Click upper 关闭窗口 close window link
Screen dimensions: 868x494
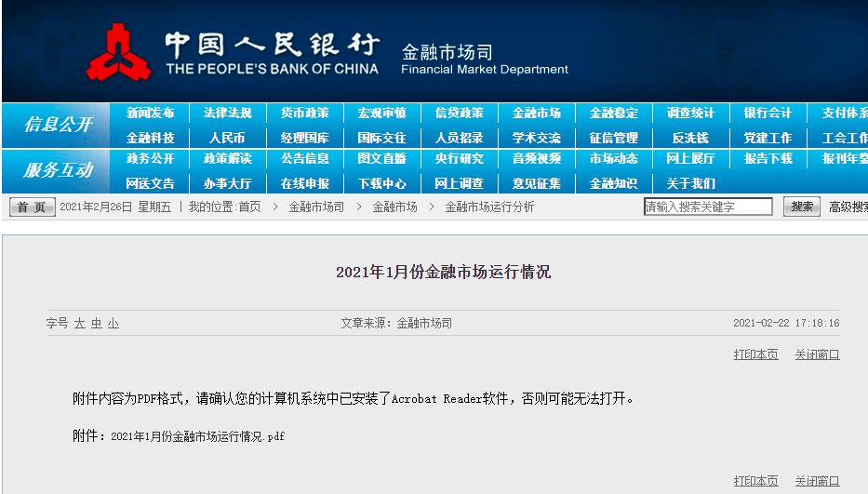[x=817, y=354]
